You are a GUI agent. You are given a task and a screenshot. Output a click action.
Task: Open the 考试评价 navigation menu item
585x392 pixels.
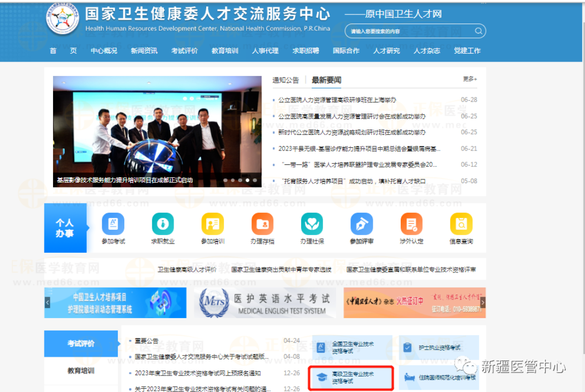[184, 51]
